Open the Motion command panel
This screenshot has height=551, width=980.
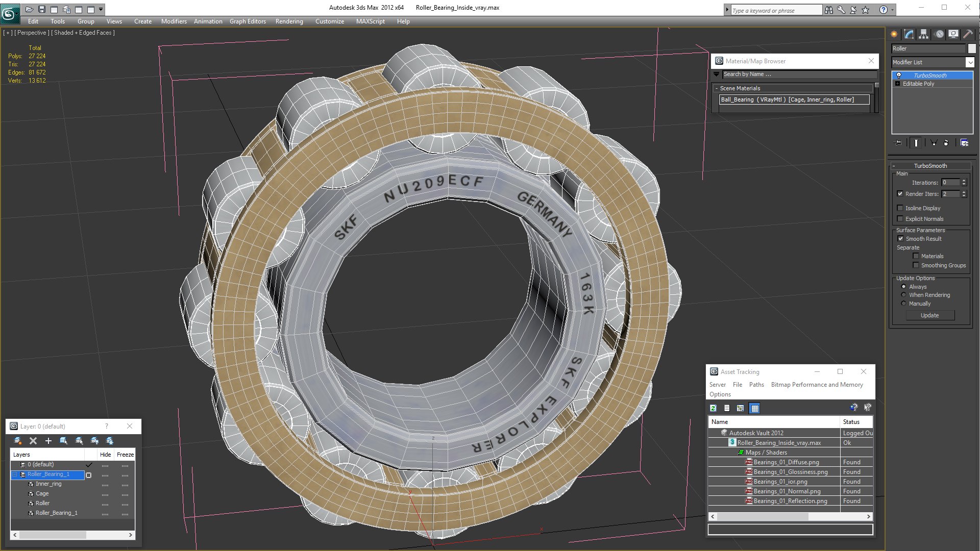click(x=939, y=34)
